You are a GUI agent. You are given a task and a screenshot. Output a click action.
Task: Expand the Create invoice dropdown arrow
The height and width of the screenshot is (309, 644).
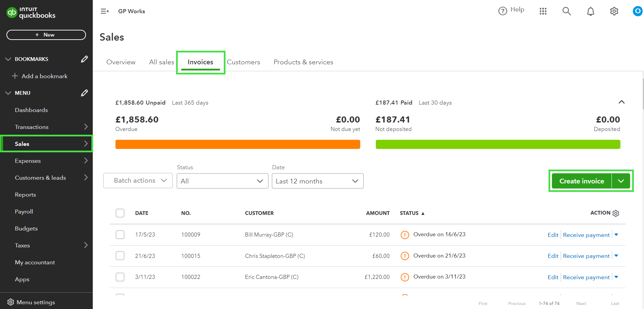621,181
